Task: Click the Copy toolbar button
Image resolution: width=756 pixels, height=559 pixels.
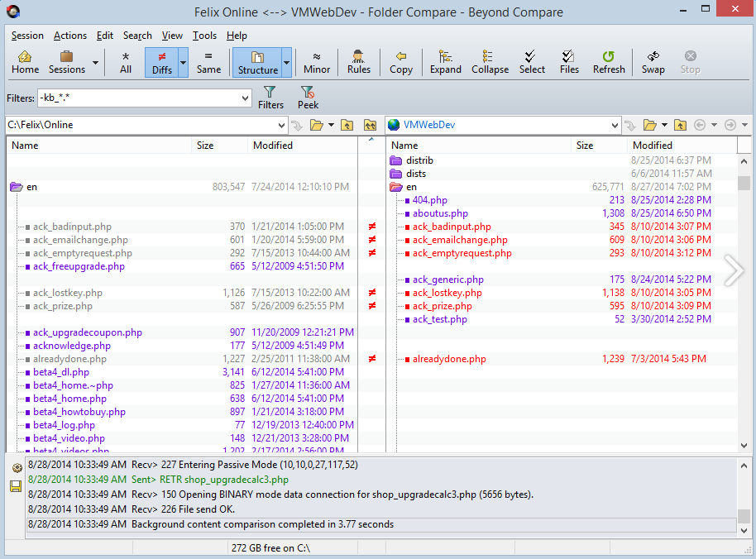Action: click(400, 63)
